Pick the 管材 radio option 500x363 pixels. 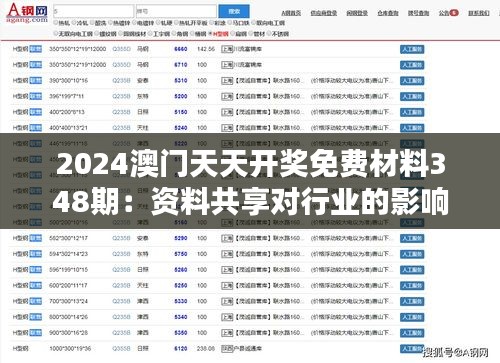coord(251,34)
